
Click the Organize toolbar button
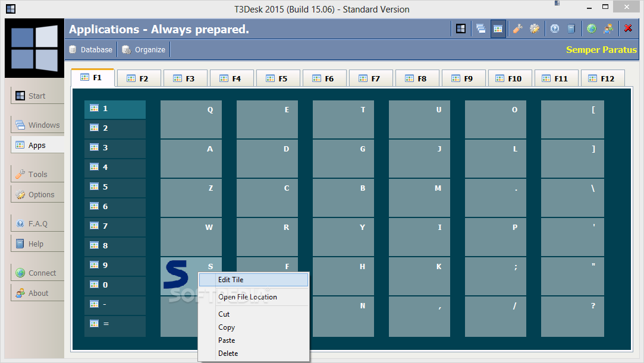(x=144, y=50)
